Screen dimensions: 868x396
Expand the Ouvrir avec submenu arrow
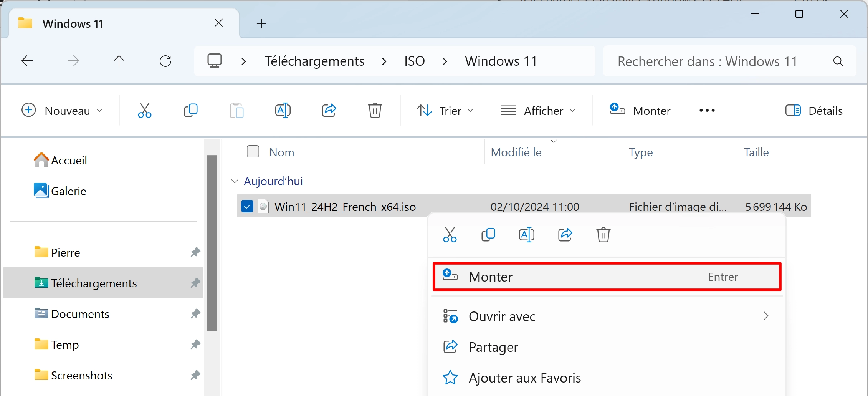766,316
